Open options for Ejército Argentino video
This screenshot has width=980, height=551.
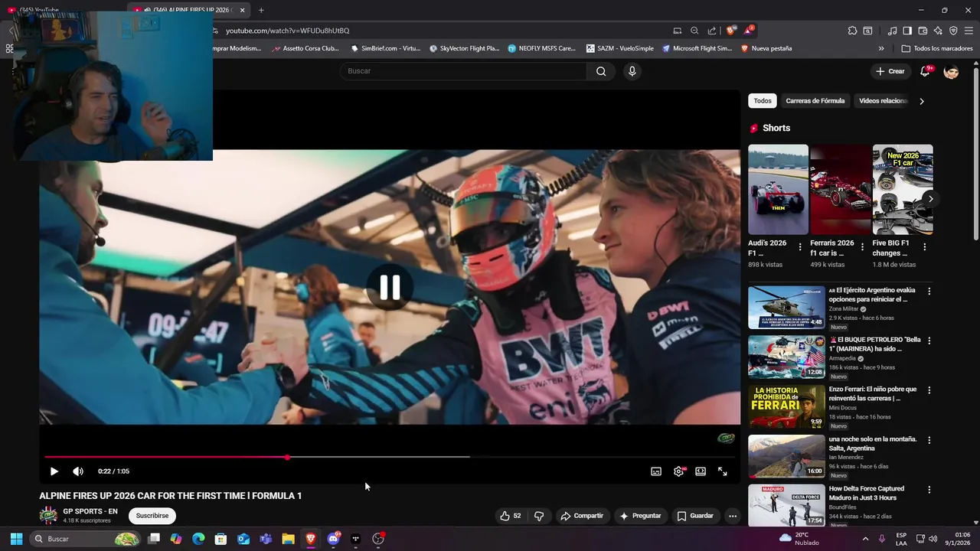point(929,292)
